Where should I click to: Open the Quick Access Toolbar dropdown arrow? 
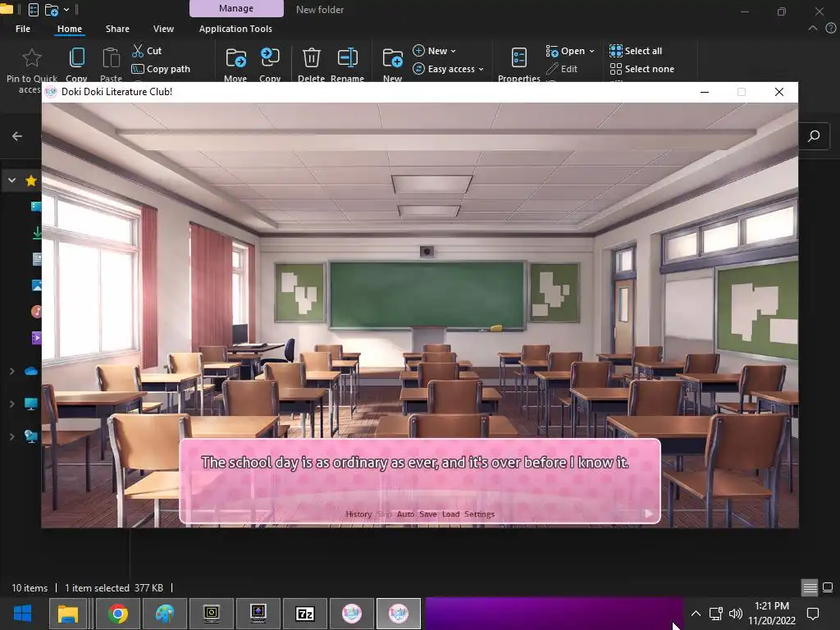coord(66,10)
